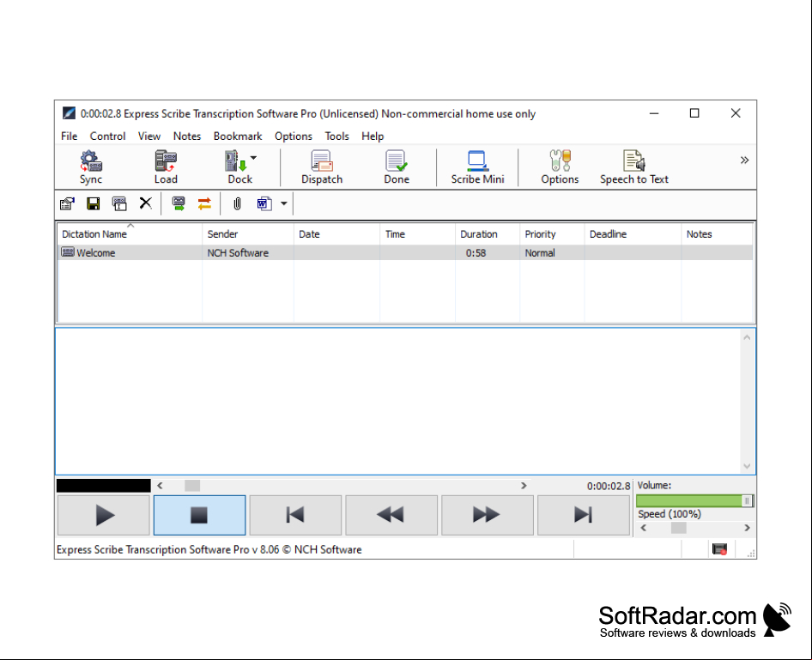The height and width of the screenshot is (660, 812).
Task: Click the green arrow forward dictation icon
Action: [179, 203]
